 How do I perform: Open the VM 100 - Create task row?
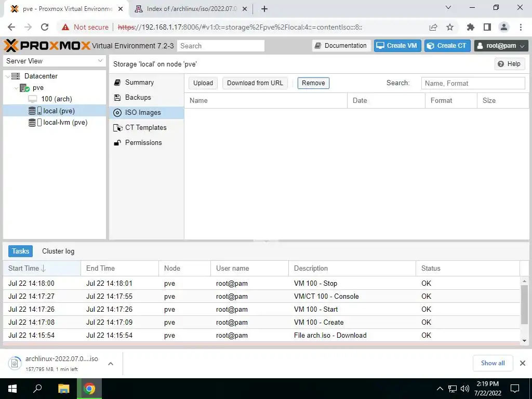[x=261, y=322]
